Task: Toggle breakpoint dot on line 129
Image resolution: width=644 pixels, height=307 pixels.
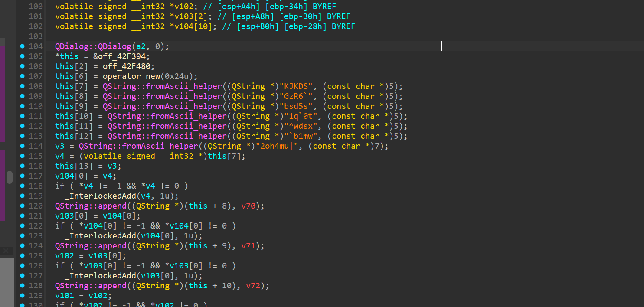Action: (22, 296)
